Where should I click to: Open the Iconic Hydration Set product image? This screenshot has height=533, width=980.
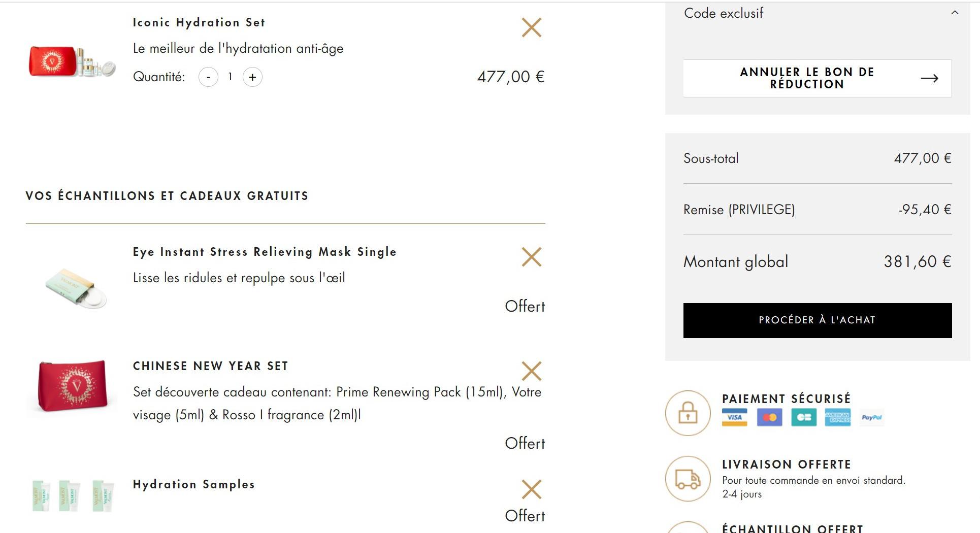72,61
